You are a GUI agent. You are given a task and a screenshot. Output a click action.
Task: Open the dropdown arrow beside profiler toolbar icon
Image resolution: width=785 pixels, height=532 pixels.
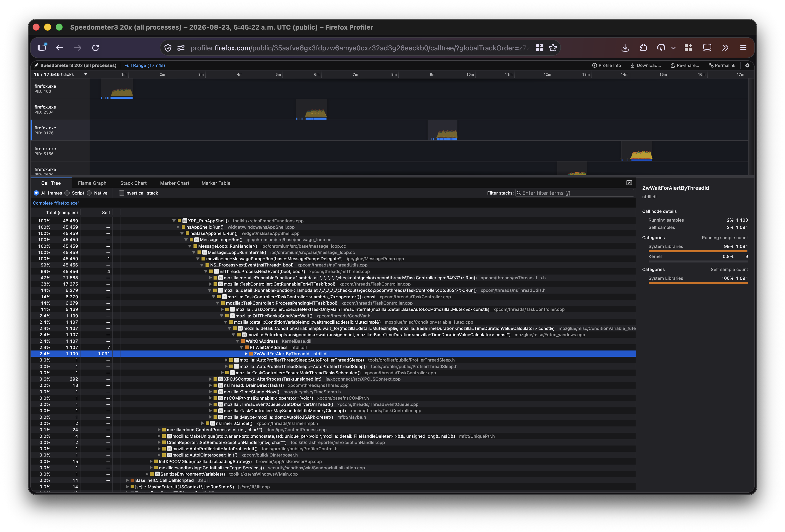coord(673,48)
